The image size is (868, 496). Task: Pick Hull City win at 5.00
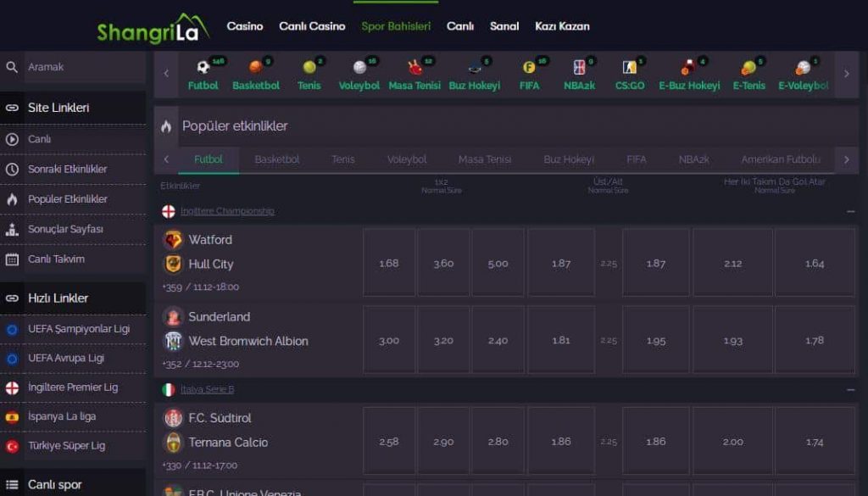click(498, 264)
